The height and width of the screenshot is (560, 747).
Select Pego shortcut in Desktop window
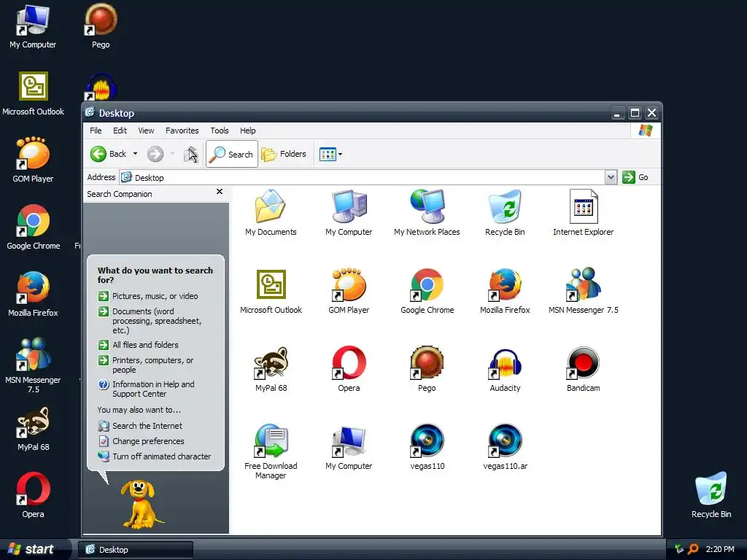coord(427,363)
